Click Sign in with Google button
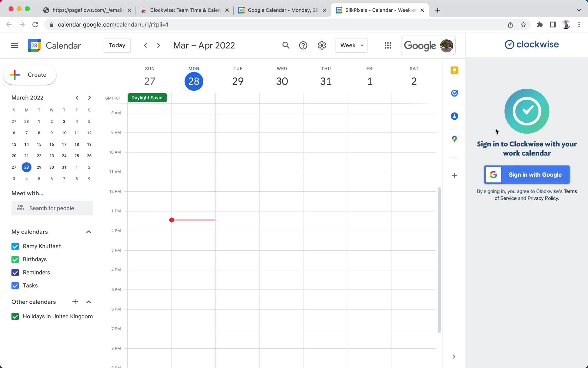Image resolution: width=588 pixels, height=368 pixels. click(527, 174)
